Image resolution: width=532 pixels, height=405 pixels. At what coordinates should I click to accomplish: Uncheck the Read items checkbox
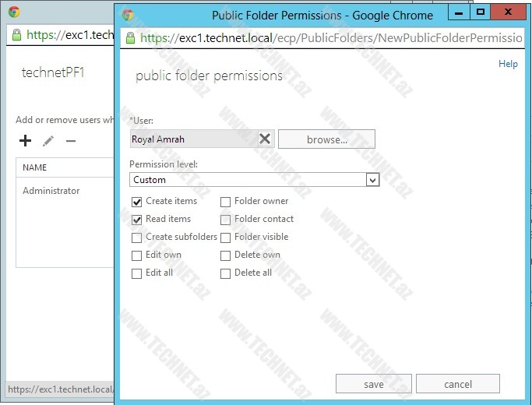point(137,220)
